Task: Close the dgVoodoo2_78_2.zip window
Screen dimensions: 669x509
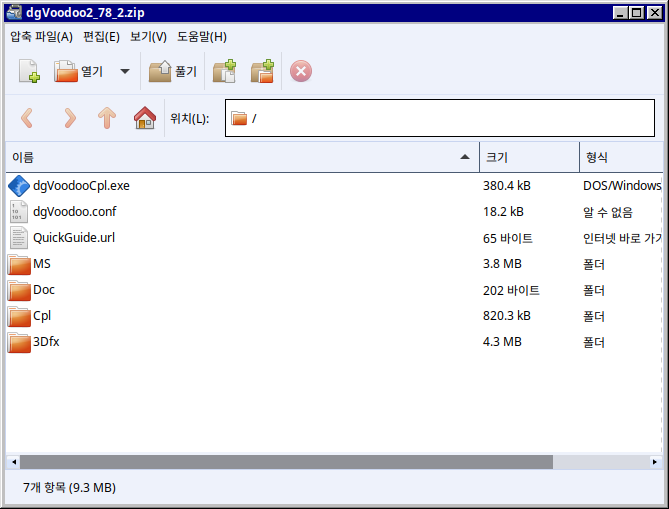Action: tap(654, 13)
